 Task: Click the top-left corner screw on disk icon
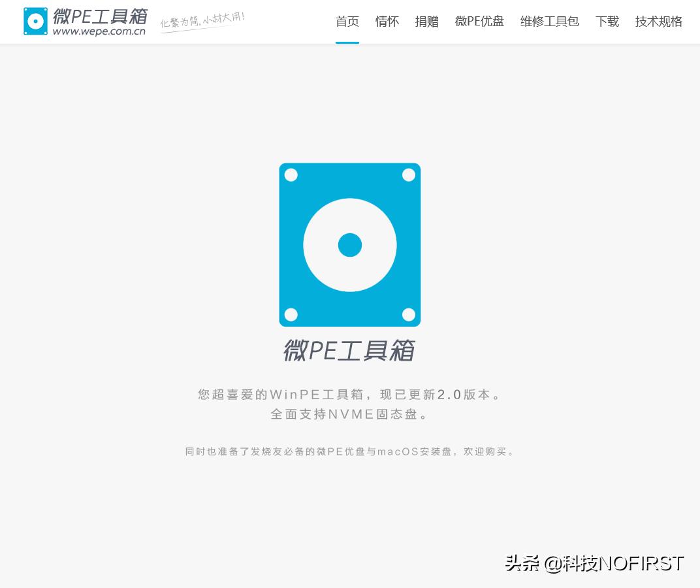click(291, 174)
